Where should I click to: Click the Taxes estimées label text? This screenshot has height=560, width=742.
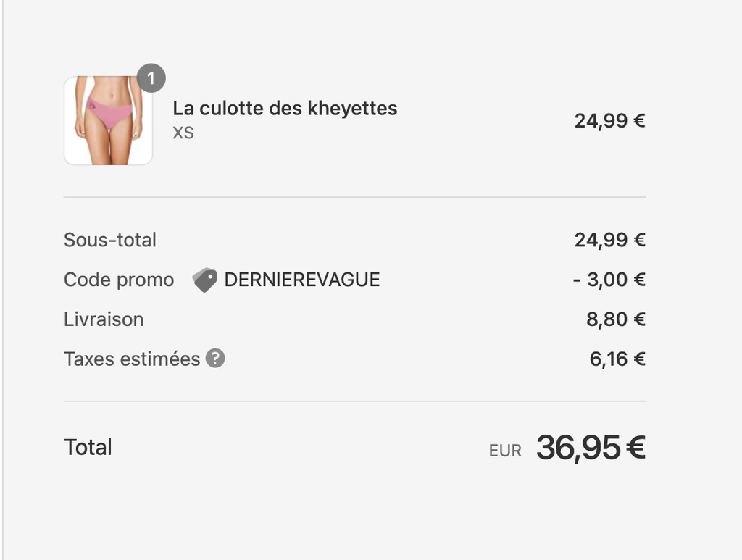pos(132,359)
